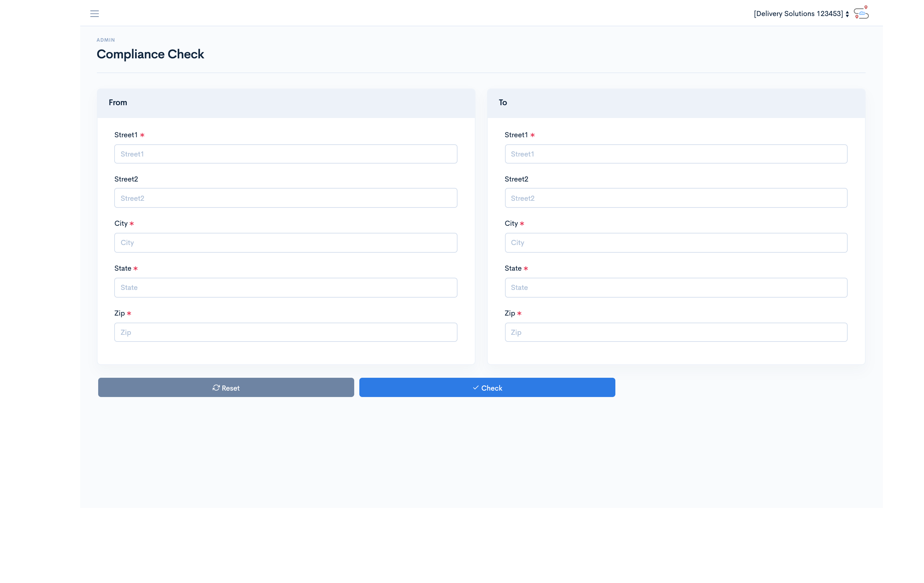Click the From Street1 input field
Image resolution: width=924 pixels, height=583 pixels.
[x=286, y=154]
